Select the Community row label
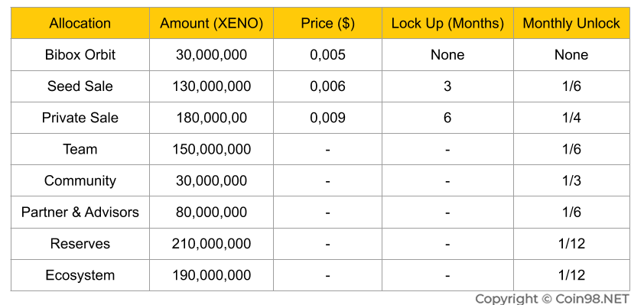This screenshot has width=644, height=305. point(80,181)
